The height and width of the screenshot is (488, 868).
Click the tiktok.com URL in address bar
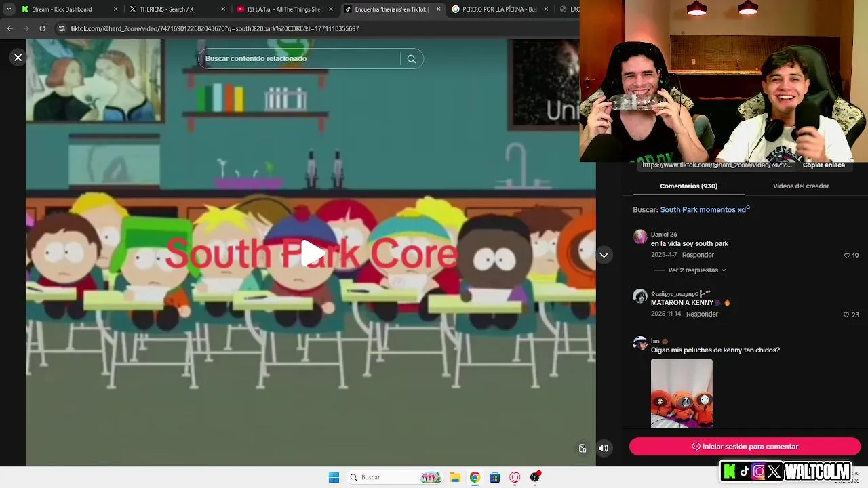click(x=215, y=28)
